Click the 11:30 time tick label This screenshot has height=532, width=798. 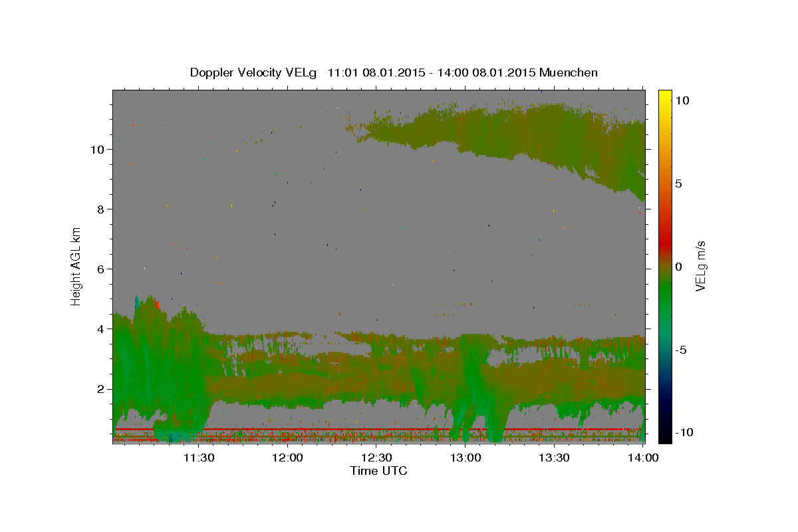pyautogui.click(x=199, y=458)
